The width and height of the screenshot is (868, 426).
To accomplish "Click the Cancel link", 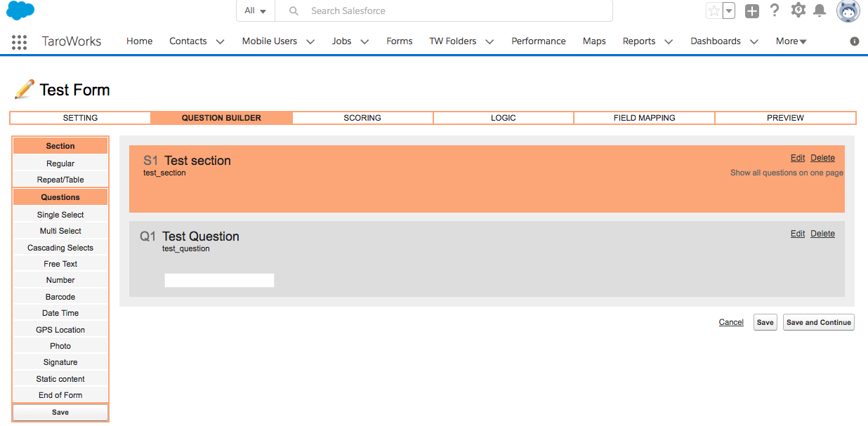I will (x=731, y=322).
